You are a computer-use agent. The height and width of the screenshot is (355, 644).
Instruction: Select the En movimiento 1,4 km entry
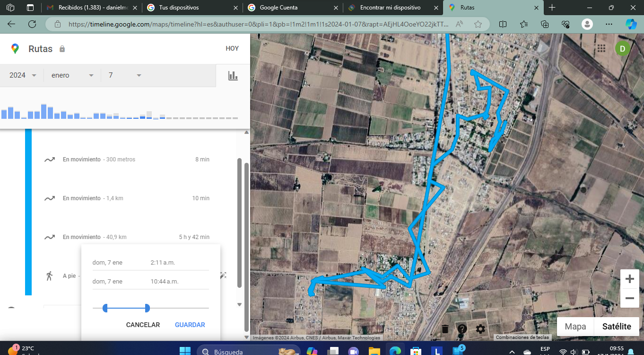coord(127,198)
